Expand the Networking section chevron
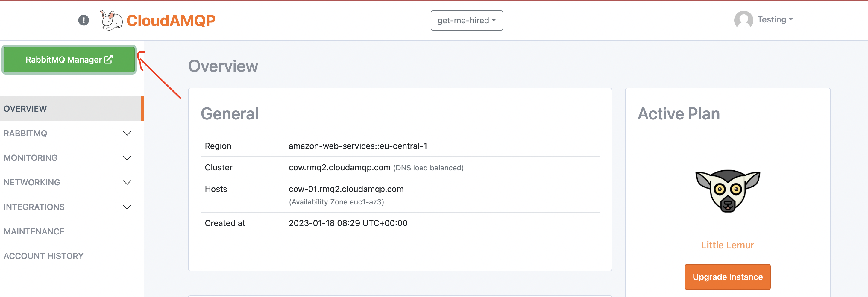The height and width of the screenshot is (297, 868). tap(127, 183)
